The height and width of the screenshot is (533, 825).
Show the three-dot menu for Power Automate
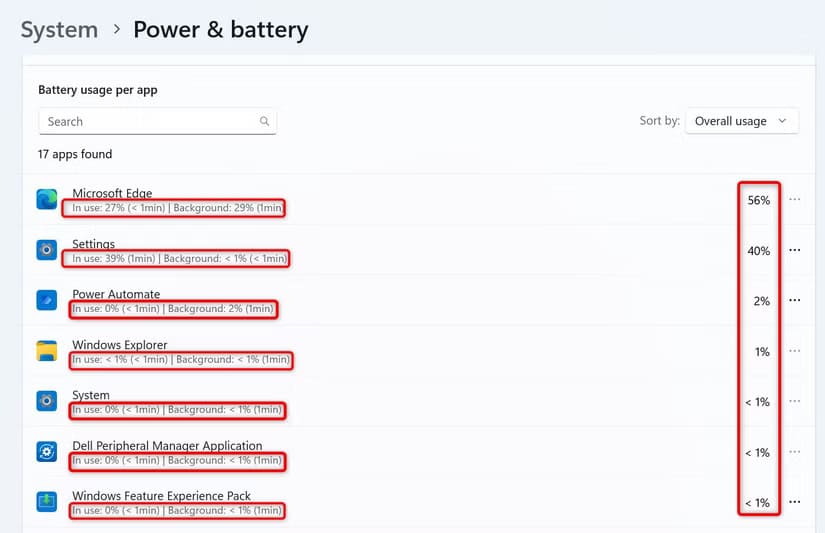point(795,300)
